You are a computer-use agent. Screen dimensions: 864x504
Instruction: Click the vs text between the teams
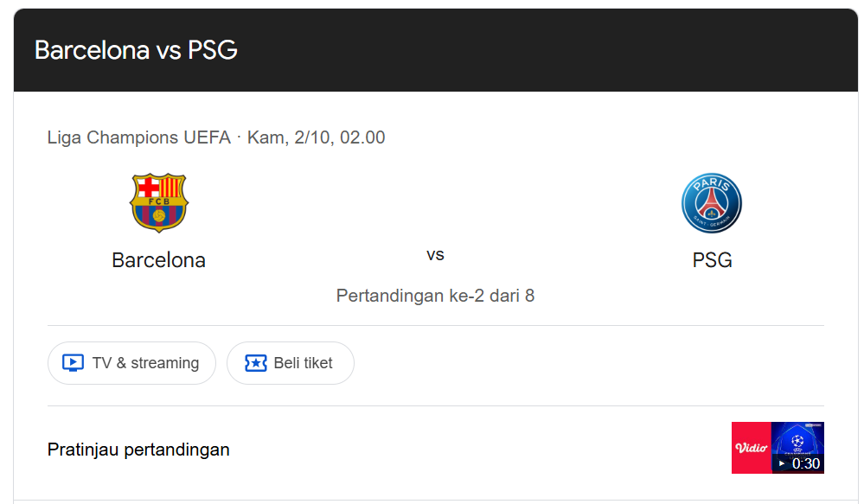435,255
